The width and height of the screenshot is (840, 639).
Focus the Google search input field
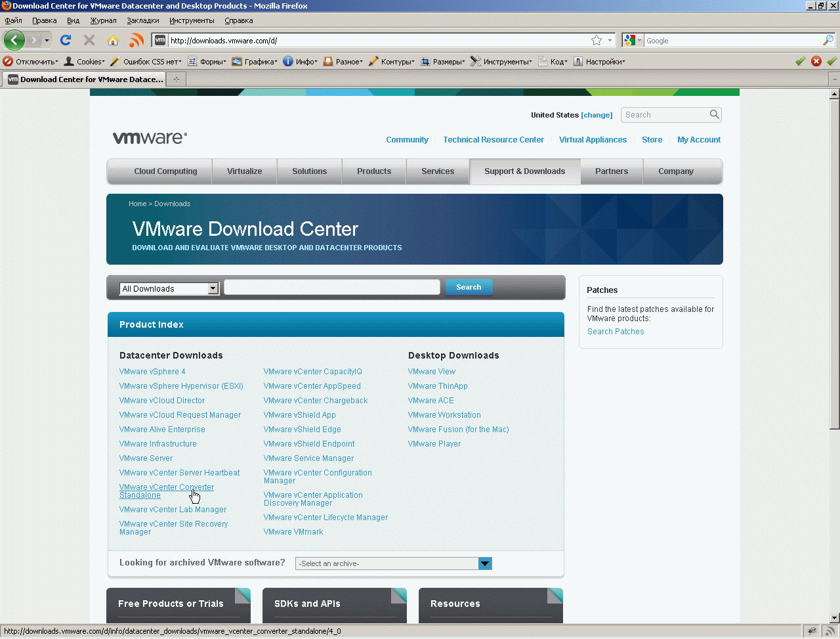pos(732,41)
